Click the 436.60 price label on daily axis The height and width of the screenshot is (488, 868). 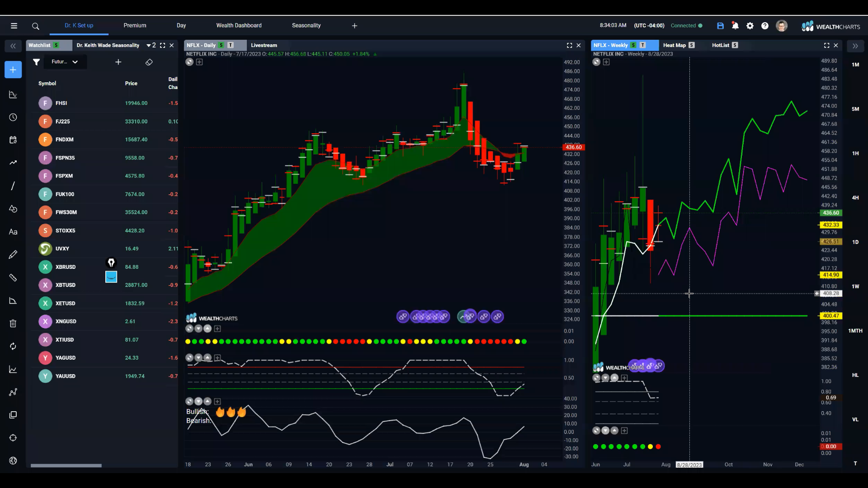(573, 147)
